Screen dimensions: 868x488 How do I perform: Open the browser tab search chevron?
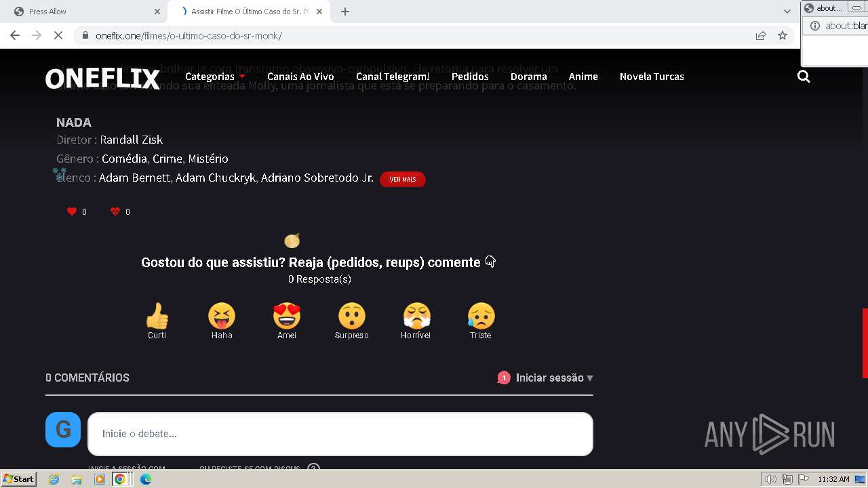(x=787, y=12)
